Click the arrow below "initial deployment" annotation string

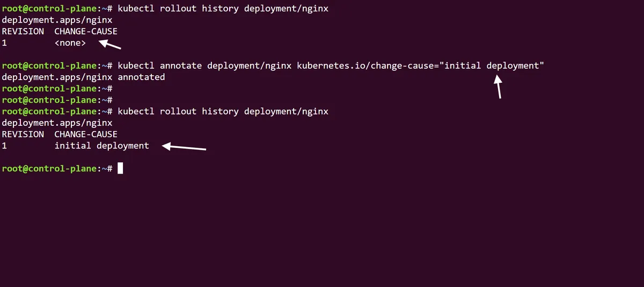click(x=499, y=87)
